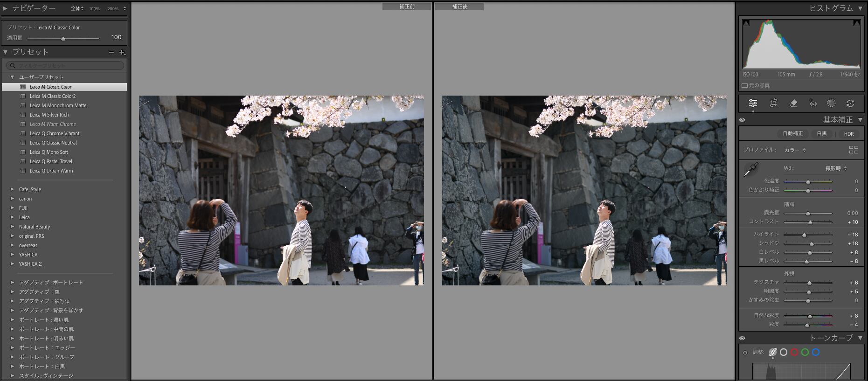Pick the white balance eyedropper tool

pos(750,170)
